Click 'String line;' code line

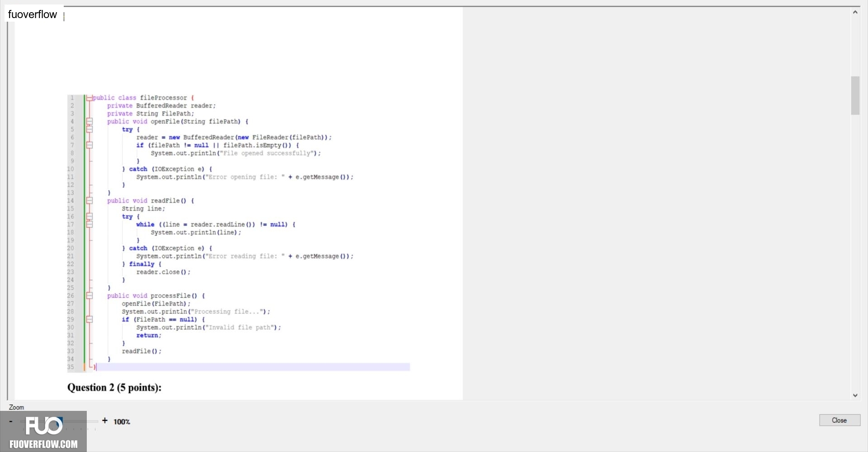(x=143, y=209)
